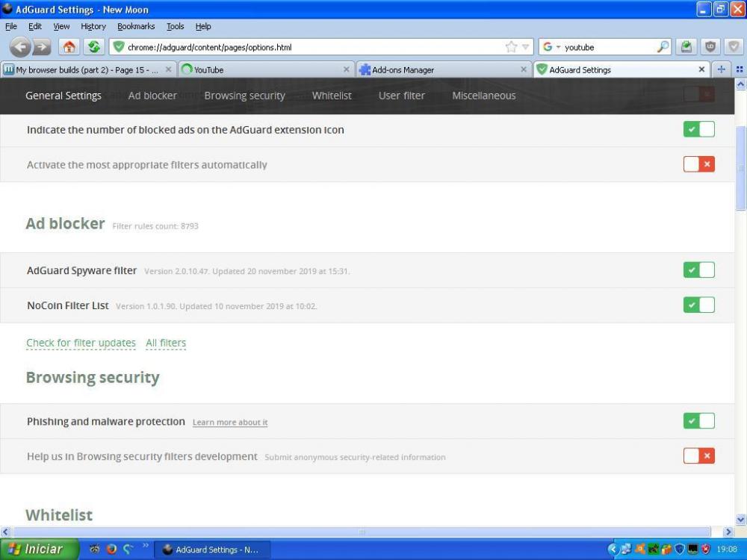747x560 pixels.
Task: Open the File menu
Action: click(x=11, y=26)
